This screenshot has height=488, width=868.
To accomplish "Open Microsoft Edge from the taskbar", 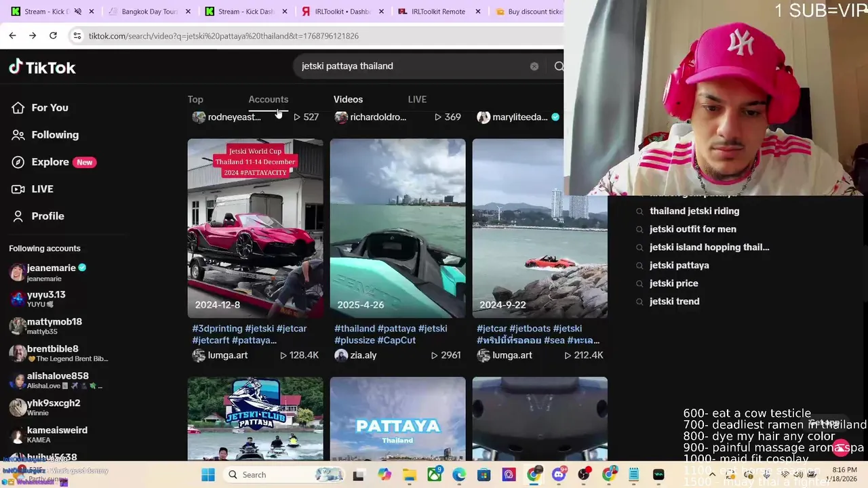I will [459, 474].
